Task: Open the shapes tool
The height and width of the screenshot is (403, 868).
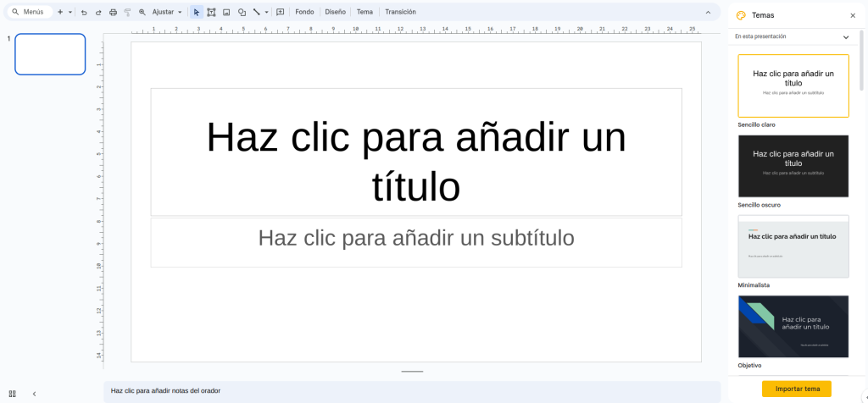Action: (x=242, y=12)
